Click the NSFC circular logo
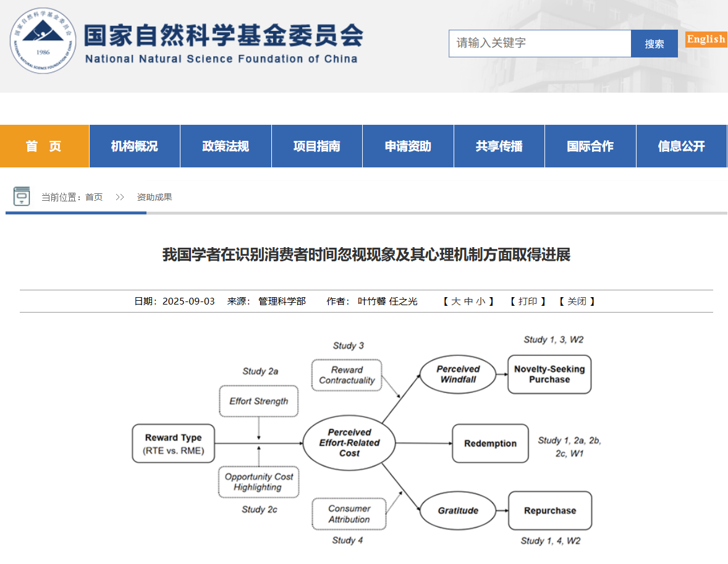The height and width of the screenshot is (564, 728). (43, 41)
